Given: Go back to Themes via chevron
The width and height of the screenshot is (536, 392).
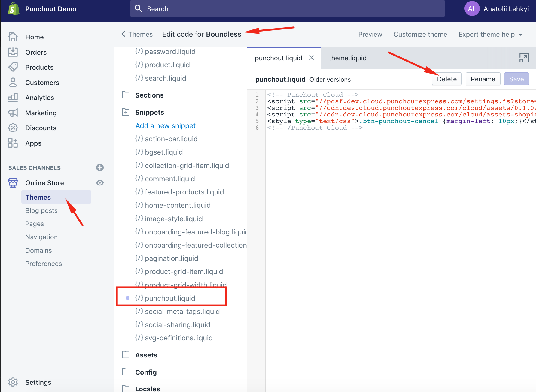Looking at the screenshot, I should click(123, 34).
